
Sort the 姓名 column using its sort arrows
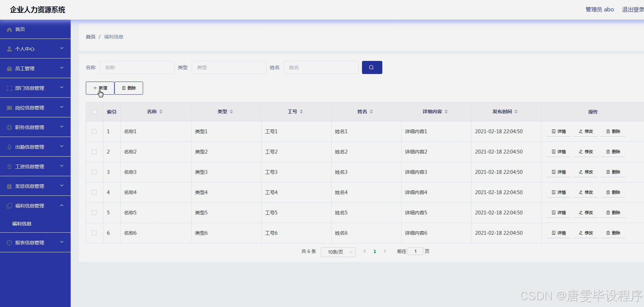[x=371, y=112]
